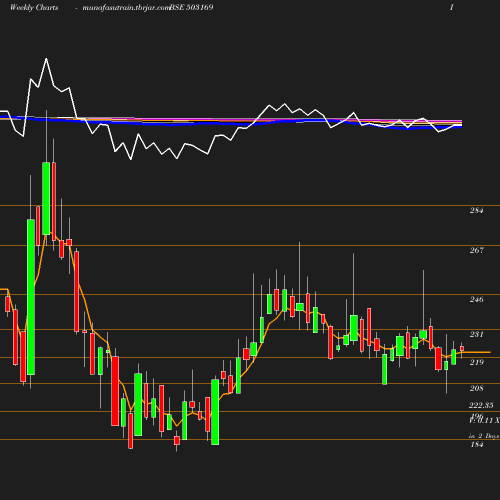Click the 222.35 current price label
Viewport: 500px width, 500px height.
[x=481, y=405]
